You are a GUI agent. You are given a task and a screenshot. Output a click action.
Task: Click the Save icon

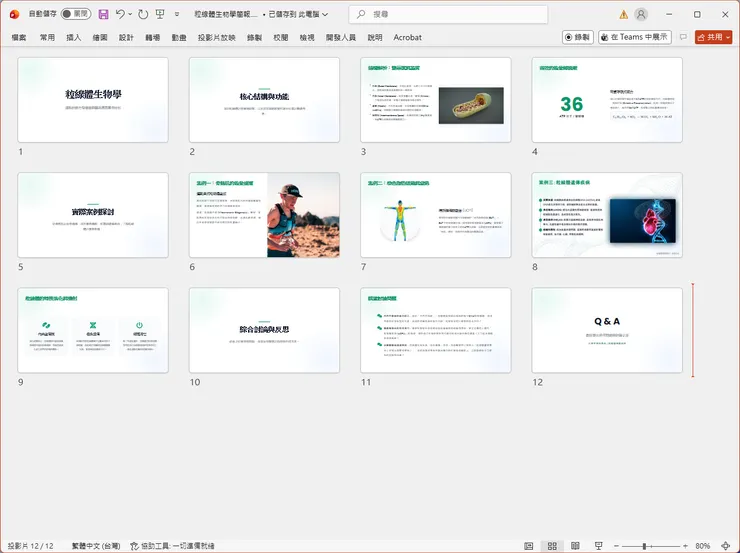(x=103, y=14)
